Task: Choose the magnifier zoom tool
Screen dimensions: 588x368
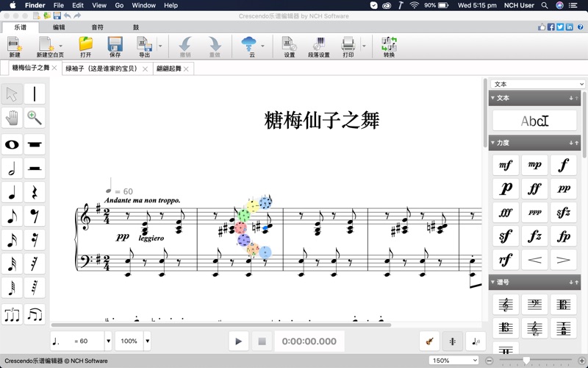Action: pyautogui.click(x=35, y=118)
